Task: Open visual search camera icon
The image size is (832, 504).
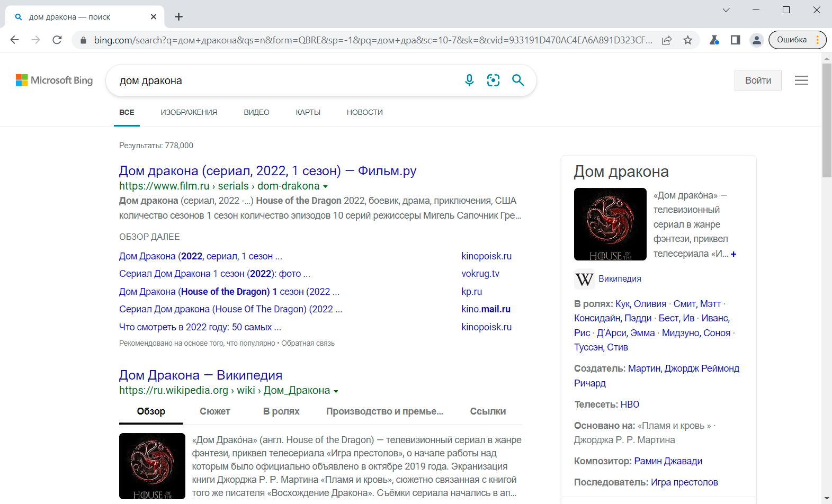Action: tap(493, 80)
